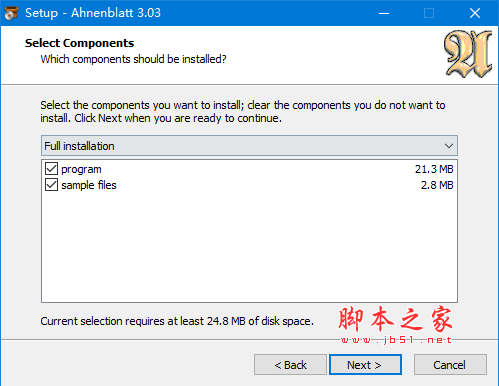Continue installation with Next button
The width and height of the screenshot is (499, 386).
[x=365, y=365]
